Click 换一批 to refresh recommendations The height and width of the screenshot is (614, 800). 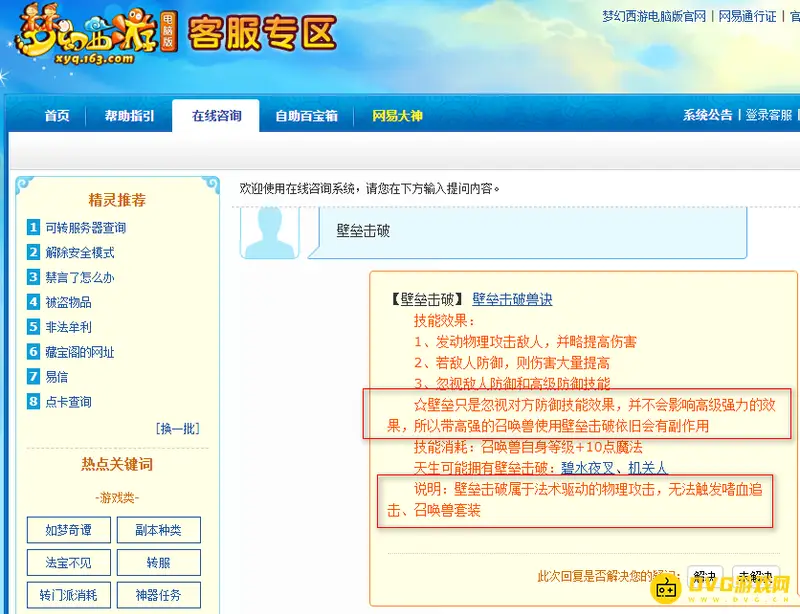(x=178, y=428)
